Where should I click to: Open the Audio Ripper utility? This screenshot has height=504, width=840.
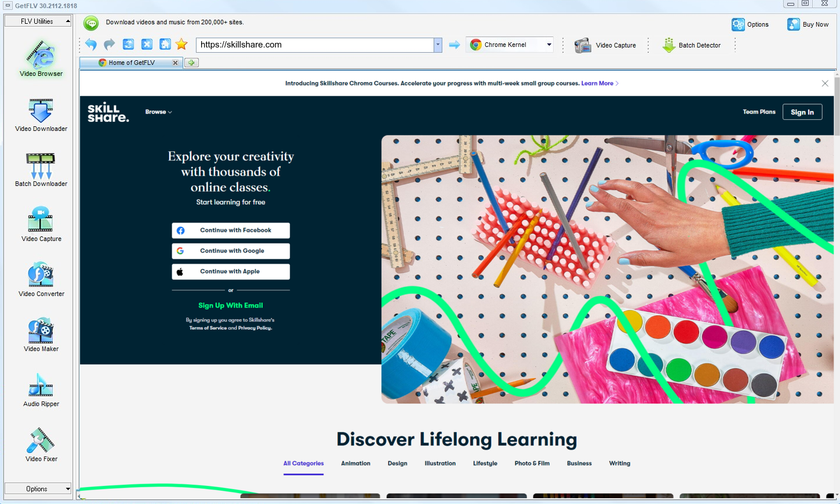[41, 390]
